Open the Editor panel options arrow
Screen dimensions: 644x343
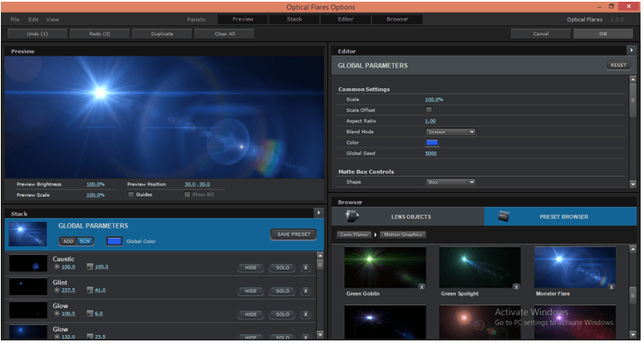coord(632,51)
